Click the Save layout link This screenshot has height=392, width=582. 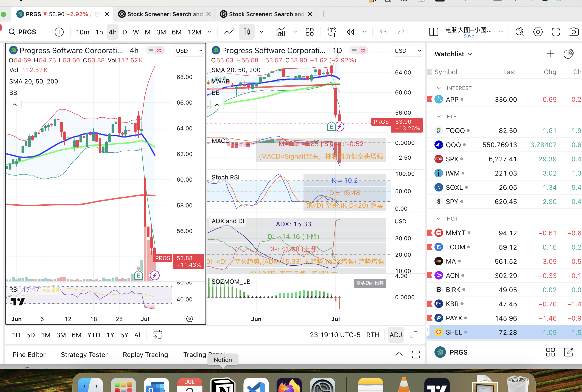click(x=469, y=36)
